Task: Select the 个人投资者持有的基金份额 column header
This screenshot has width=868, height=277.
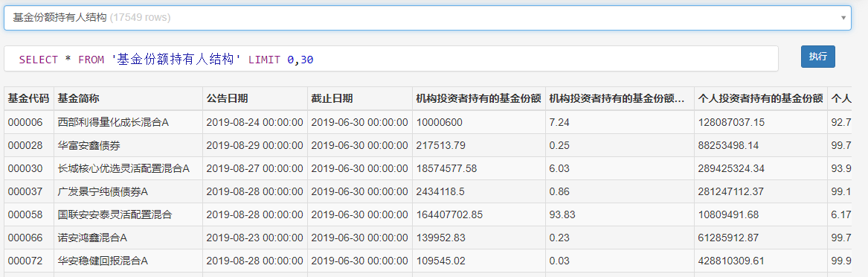Action: (761, 98)
